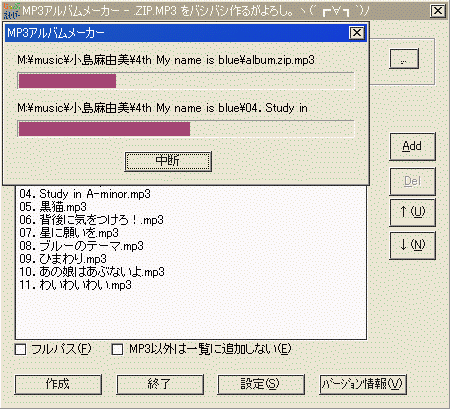Click the app icon in the title bar
This screenshot has height=409, width=450.
(x=11, y=11)
